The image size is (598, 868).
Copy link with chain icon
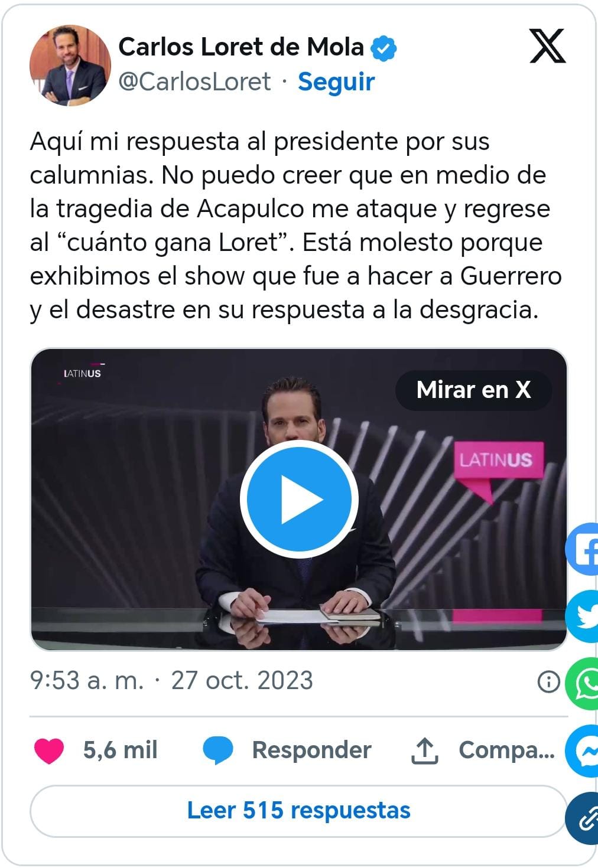582,818
